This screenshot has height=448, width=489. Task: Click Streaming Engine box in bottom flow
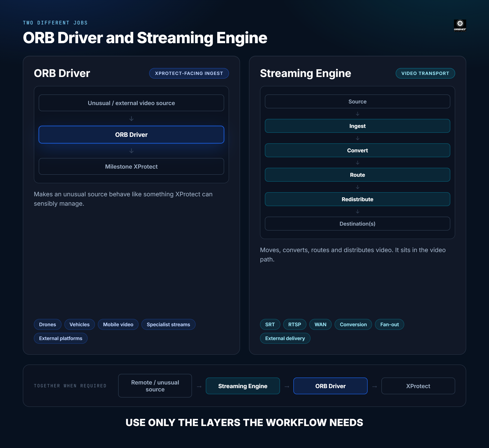coord(243,386)
